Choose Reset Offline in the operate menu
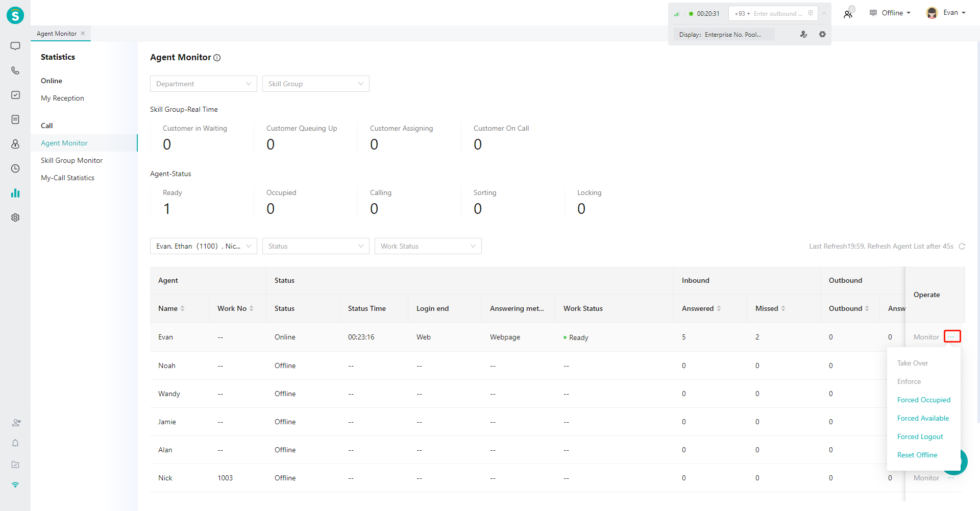Screen dimensions: 980x511 917,455
